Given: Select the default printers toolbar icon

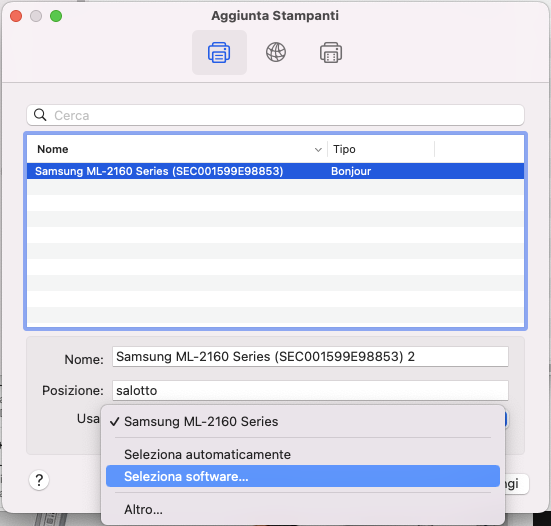Looking at the screenshot, I should 219,52.
